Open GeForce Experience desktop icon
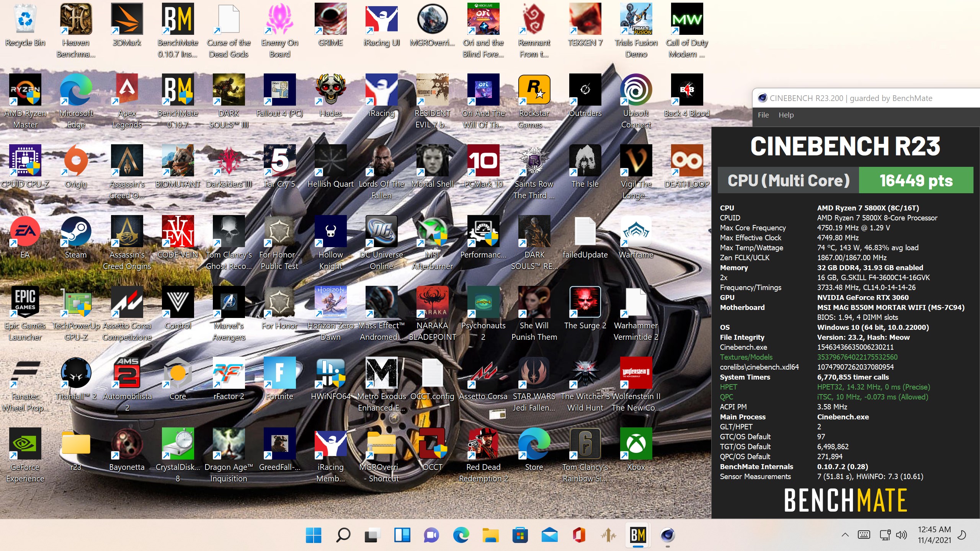 coord(25,455)
